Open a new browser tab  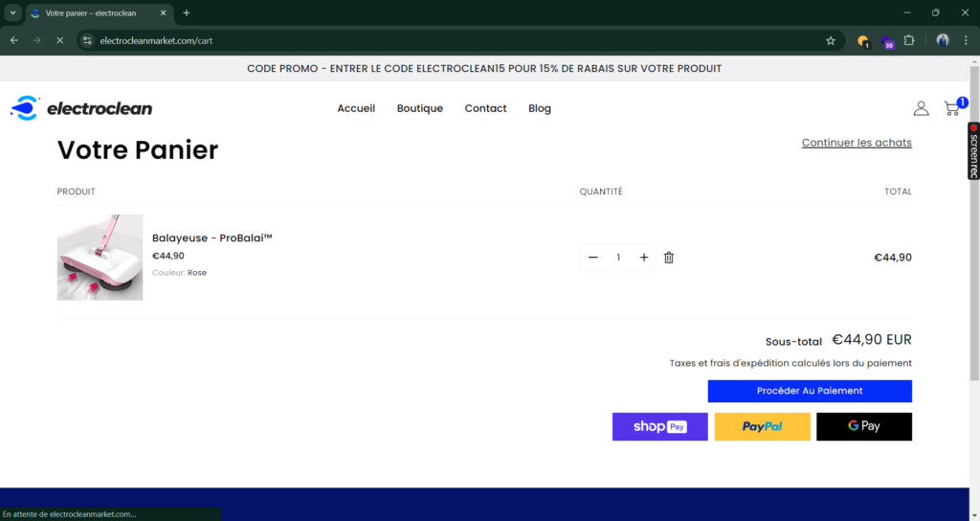pyautogui.click(x=187, y=13)
